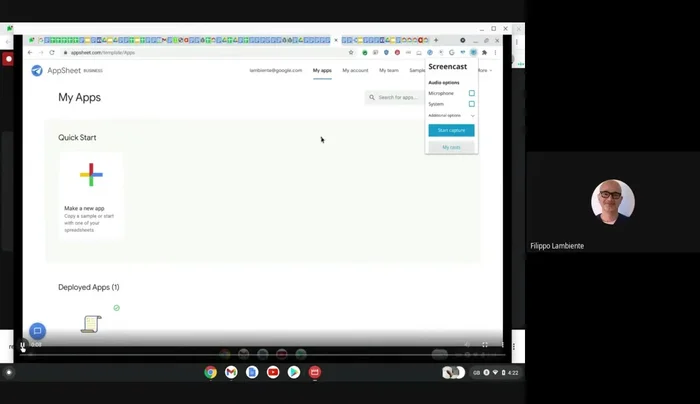Image resolution: width=700 pixels, height=404 pixels.
Task: Click the Make a new app label
Action: 84,208
